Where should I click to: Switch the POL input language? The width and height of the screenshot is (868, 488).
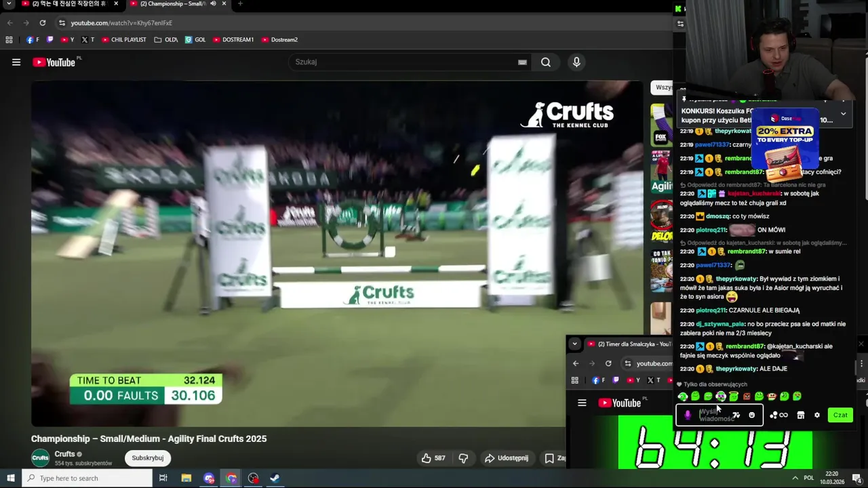coord(809,479)
